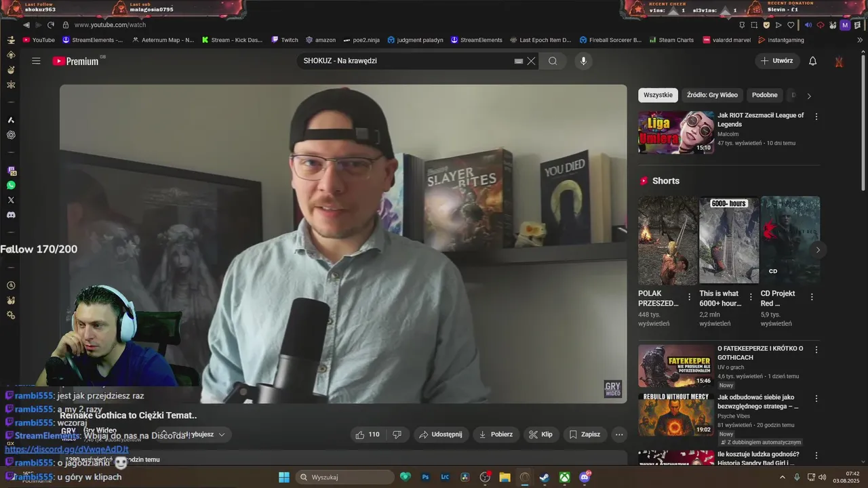Open options for POLAK PRZESZED short

[690, 297]
